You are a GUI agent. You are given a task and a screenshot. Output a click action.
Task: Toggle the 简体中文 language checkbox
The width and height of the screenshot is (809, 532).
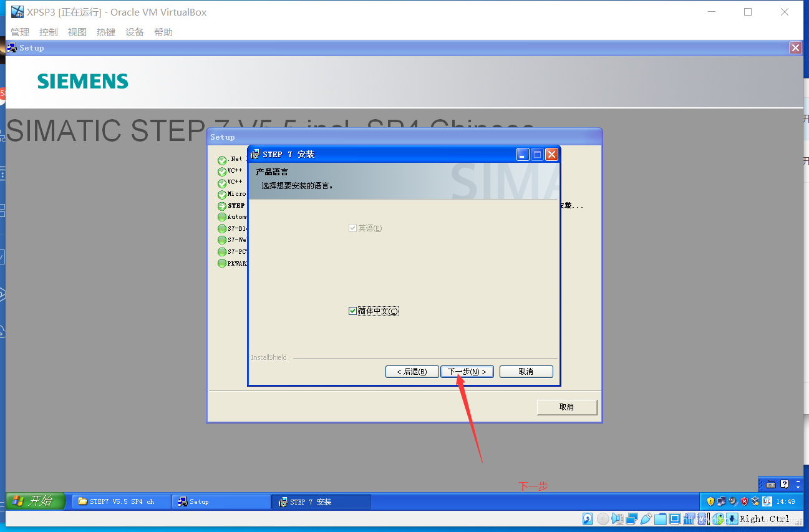352,311
